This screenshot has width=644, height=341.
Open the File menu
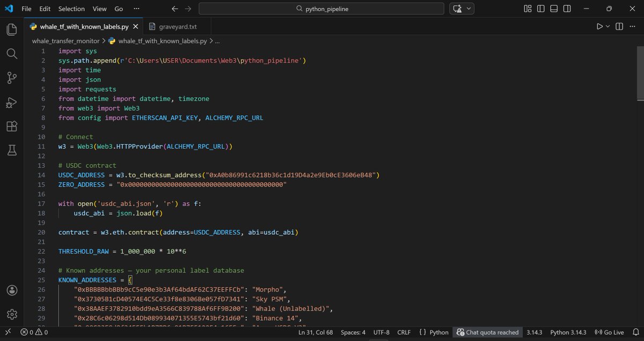27,9
